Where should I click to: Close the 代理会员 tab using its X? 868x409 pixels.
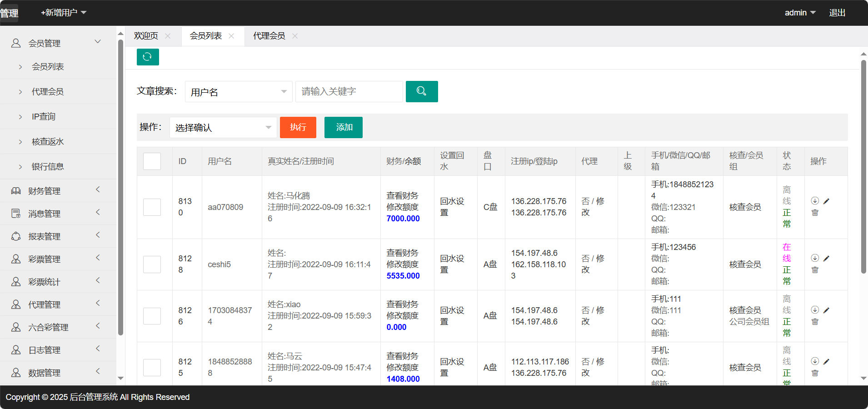coord(295,36)
